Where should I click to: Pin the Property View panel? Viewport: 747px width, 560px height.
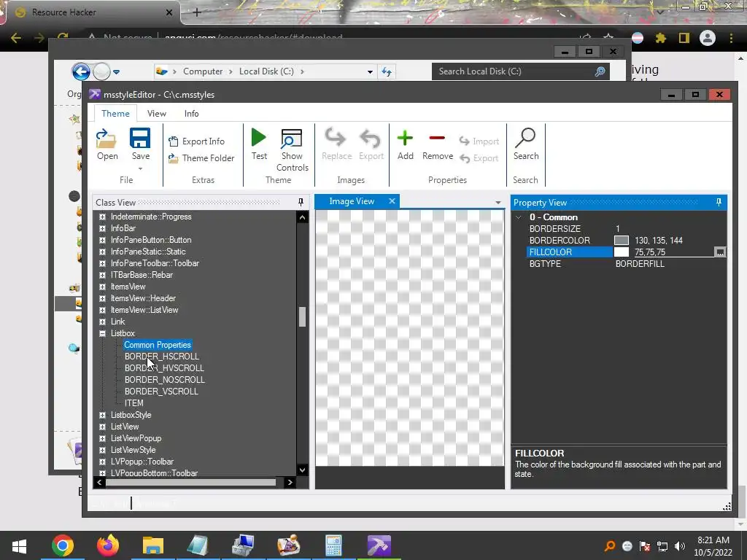[x=719, y=203]
